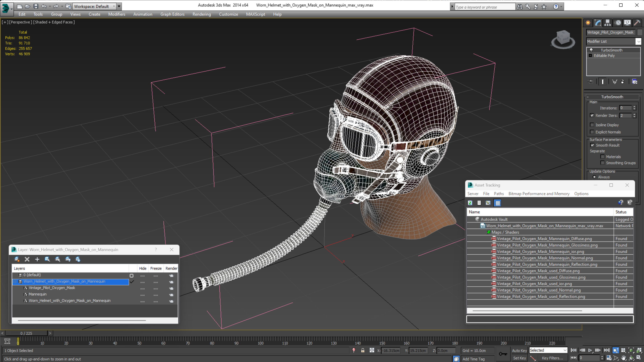Expand the Autodesk Vault tree node
644x362 pixels.
pyautogui.click(x=471, y=219)
